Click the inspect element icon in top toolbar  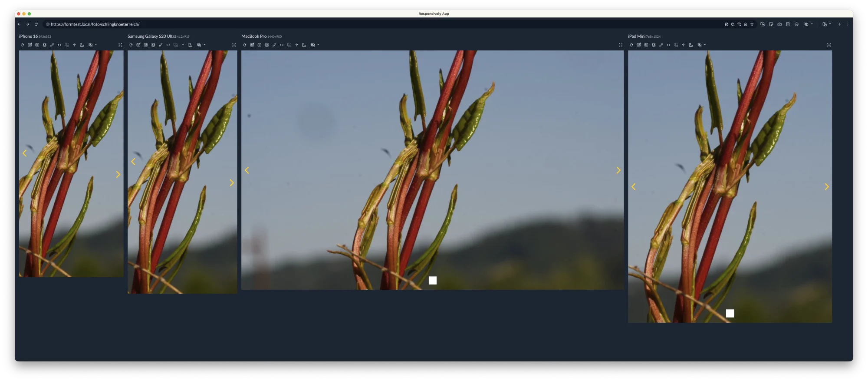click(x=771, y=24)
